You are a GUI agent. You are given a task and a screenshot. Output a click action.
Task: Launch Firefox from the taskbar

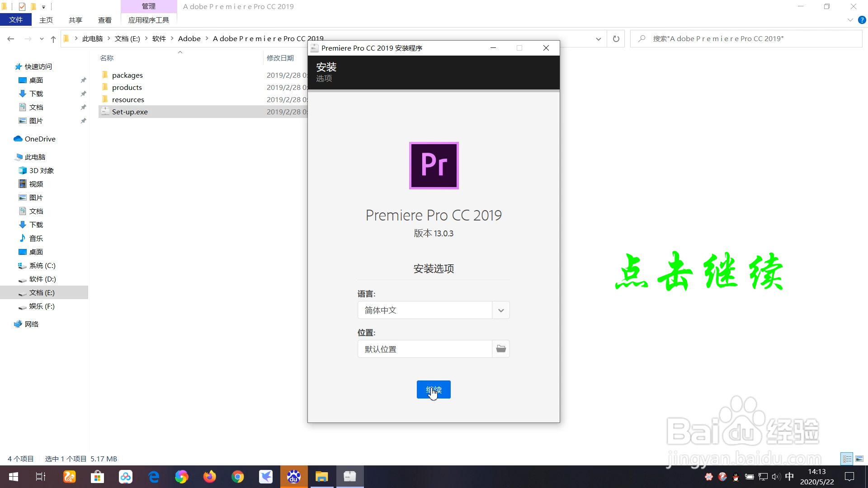(x=209, y=477)
